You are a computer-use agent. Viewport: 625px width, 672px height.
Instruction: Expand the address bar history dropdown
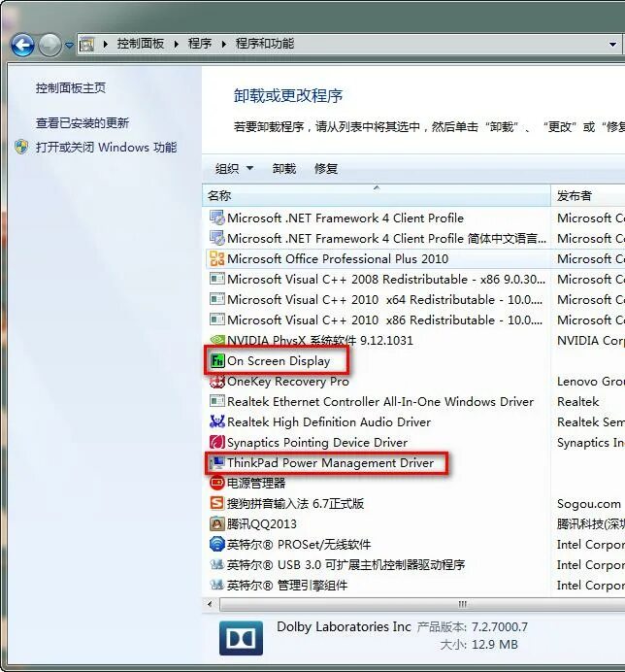pyautogui.click(x=613, y=44)
